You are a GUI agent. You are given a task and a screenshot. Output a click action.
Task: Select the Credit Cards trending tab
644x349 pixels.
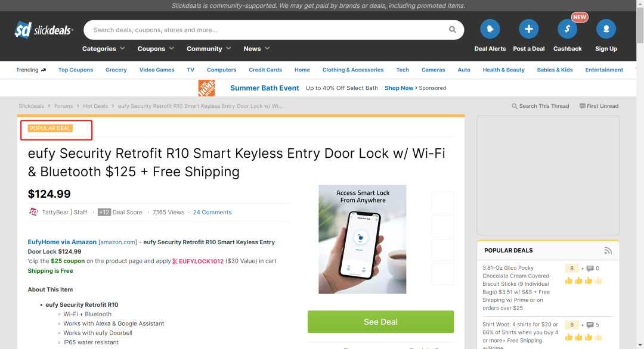[x=265, y=70]
